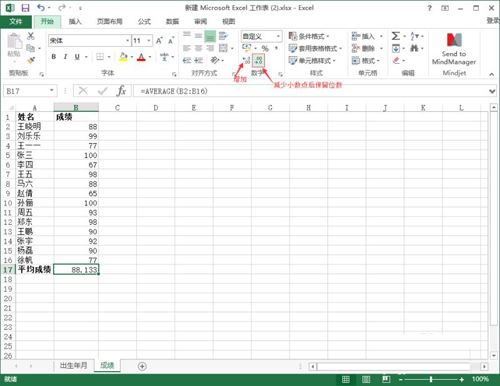Click Save icon in quick access toolbar
500x386 pixels.
(x=25, y=8)
